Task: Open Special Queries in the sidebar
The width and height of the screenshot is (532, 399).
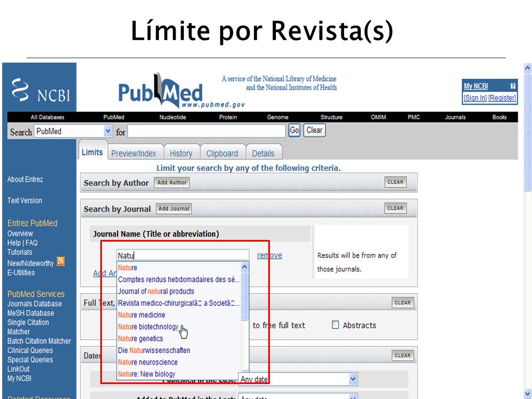Action: tap(30, 360)
